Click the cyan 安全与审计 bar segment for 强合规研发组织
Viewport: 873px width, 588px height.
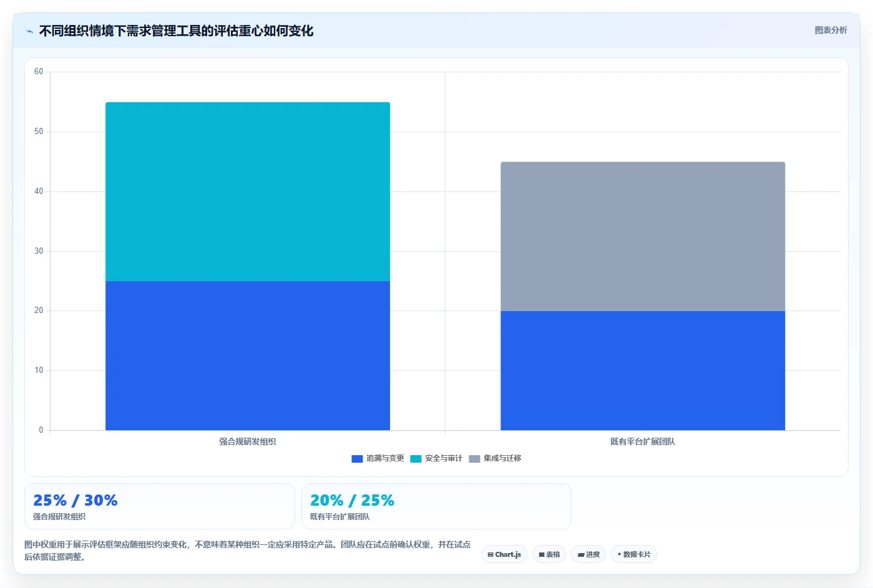click(248, 191)
